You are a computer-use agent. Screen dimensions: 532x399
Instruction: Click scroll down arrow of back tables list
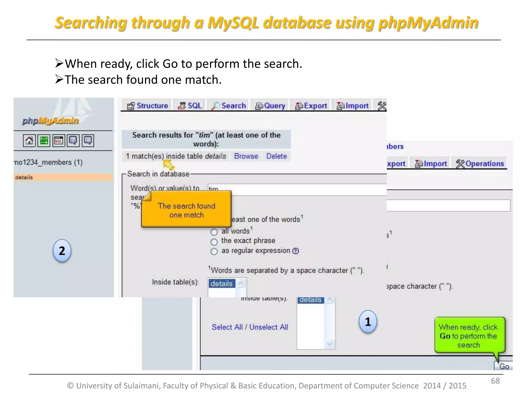coord(330,344)
